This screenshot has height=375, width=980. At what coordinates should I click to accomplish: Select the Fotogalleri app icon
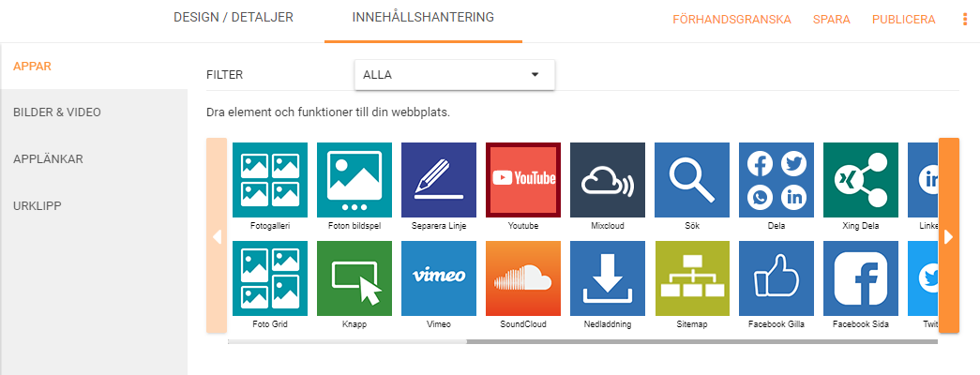[x=270, y=180]
